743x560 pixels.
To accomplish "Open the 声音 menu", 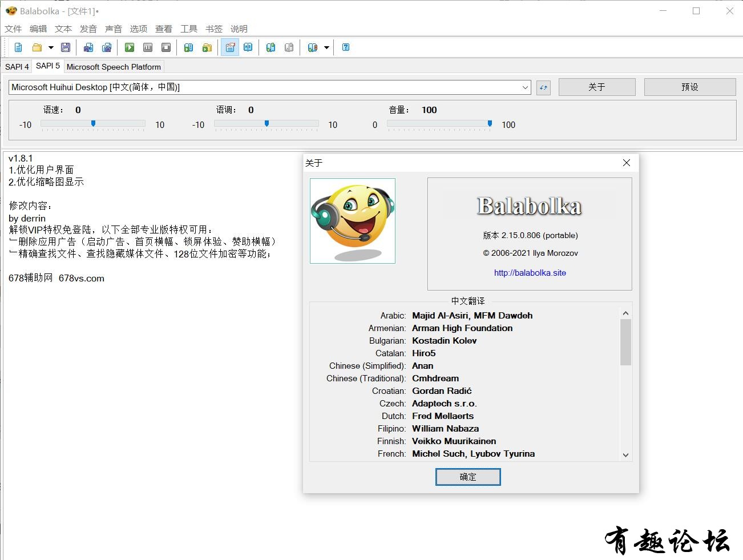I will point(114,29).
